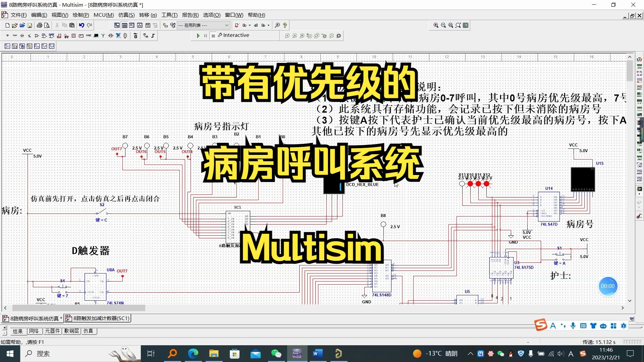The height and width of the screenshot is (362, 644).
Task: Click the Print preview icon
Action: 47,25
